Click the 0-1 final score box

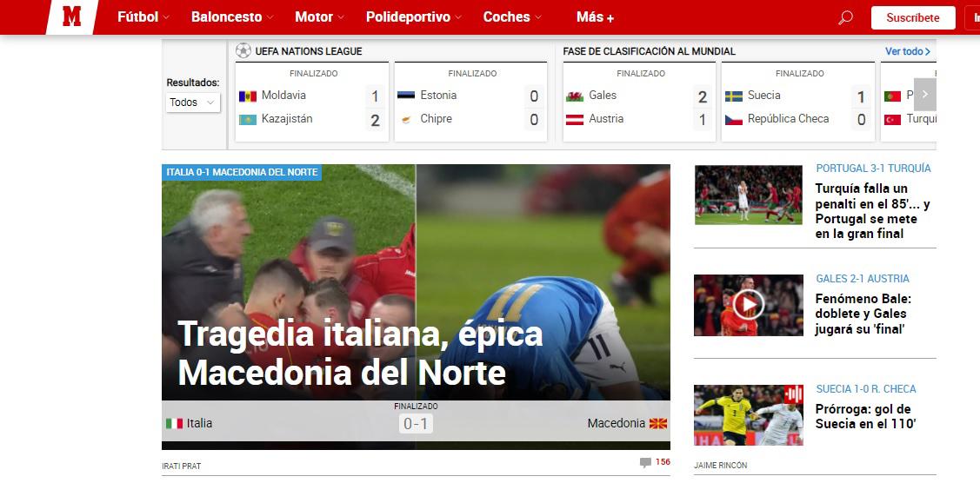tap(416, 424)
